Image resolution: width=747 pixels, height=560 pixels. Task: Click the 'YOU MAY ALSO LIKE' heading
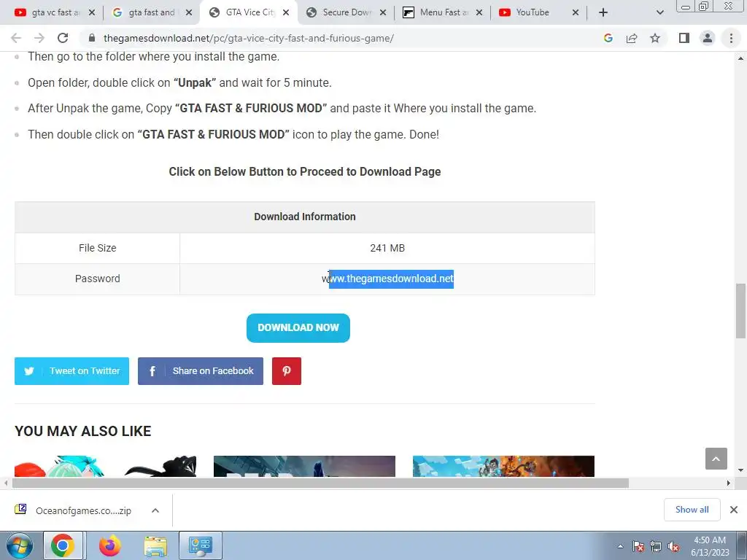coord(83,431)
